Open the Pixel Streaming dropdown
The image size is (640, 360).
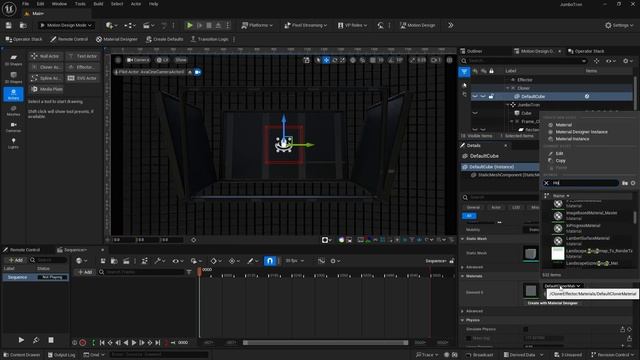(x=306, y=25)
